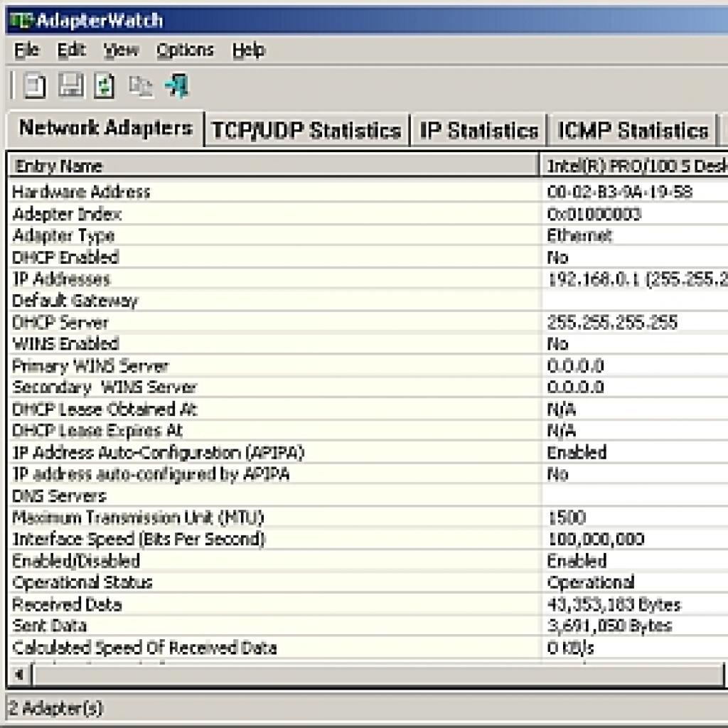This screenshot has width=728, height=728.
Task: Select the Adapter Index row label
Action: [x=67, y=214]
